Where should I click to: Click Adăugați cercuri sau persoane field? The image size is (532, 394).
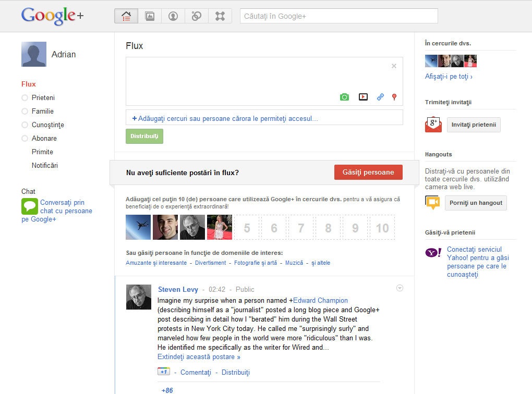click(x=264, y=118)
